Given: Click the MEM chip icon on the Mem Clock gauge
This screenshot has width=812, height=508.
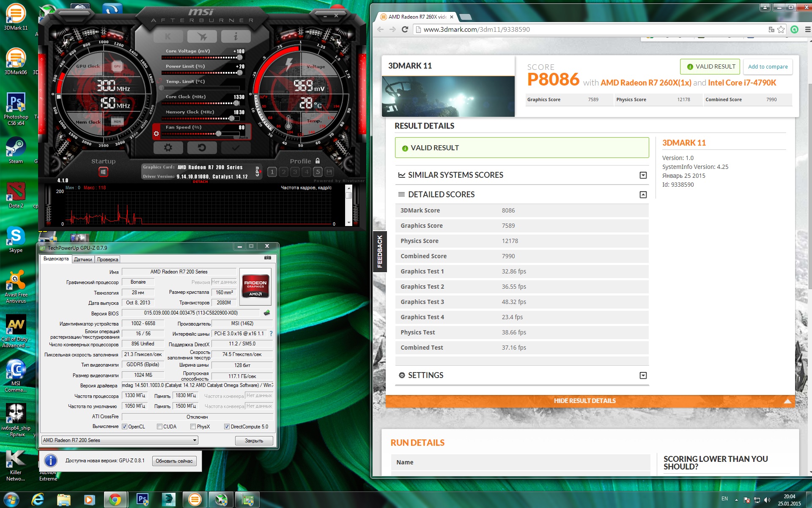Looking at the screenshot, I should [117, 121].
